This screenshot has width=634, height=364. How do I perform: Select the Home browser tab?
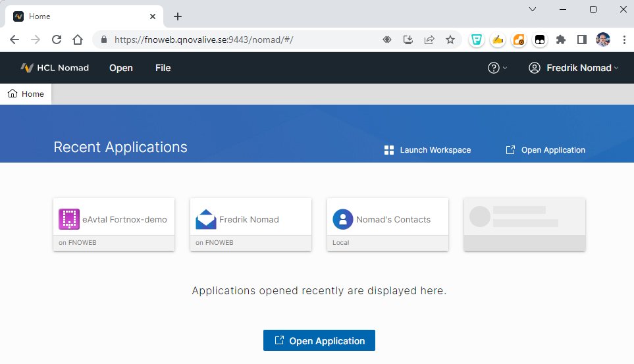pos(84,16)
